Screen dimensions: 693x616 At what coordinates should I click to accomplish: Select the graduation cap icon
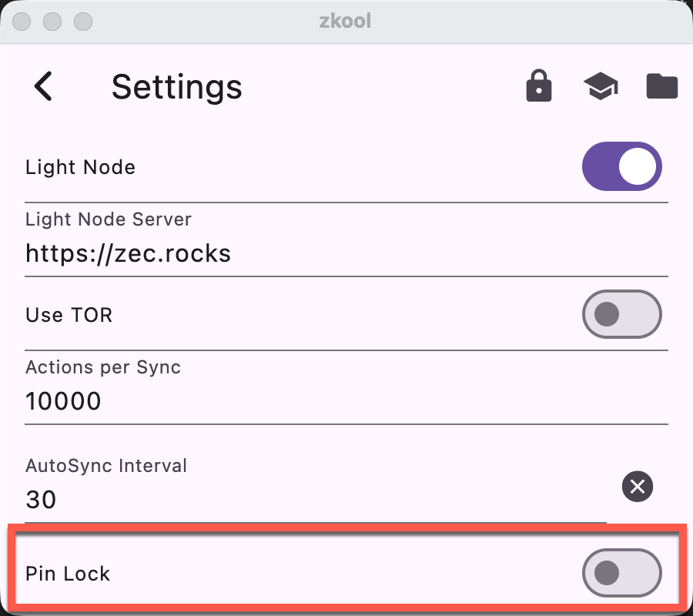(600, 86)
